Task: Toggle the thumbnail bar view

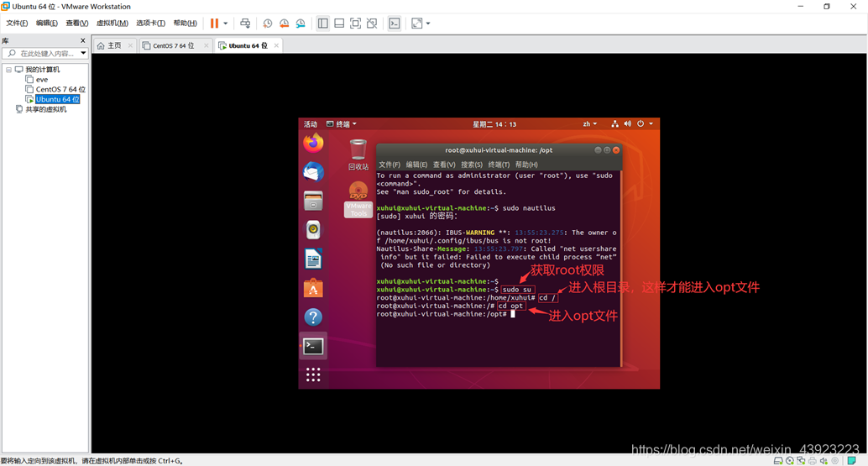Action: pos(339,24)
